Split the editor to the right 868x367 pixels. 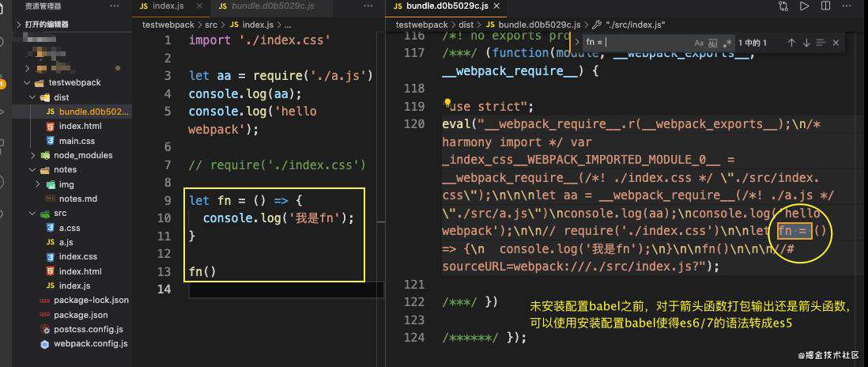coord(825,6)
